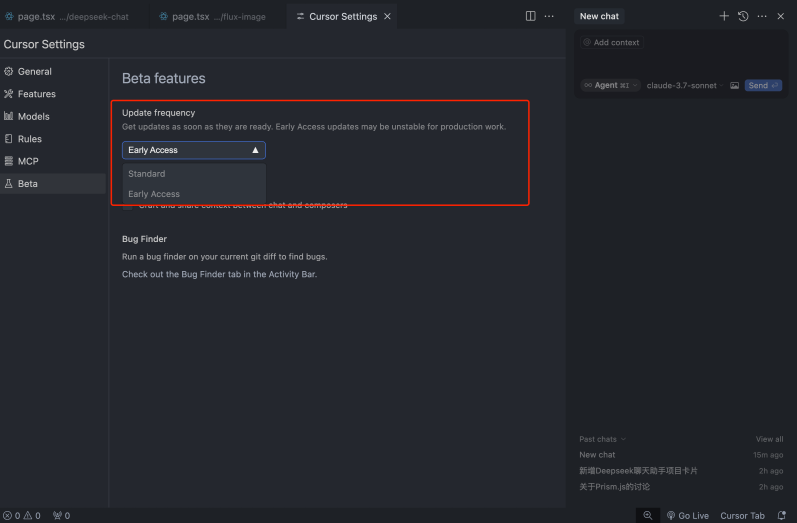This screenshot has height=523, width=797.
Task: Open the claude-3.7-sonnet model picker
Action: (x=681, y=86)
